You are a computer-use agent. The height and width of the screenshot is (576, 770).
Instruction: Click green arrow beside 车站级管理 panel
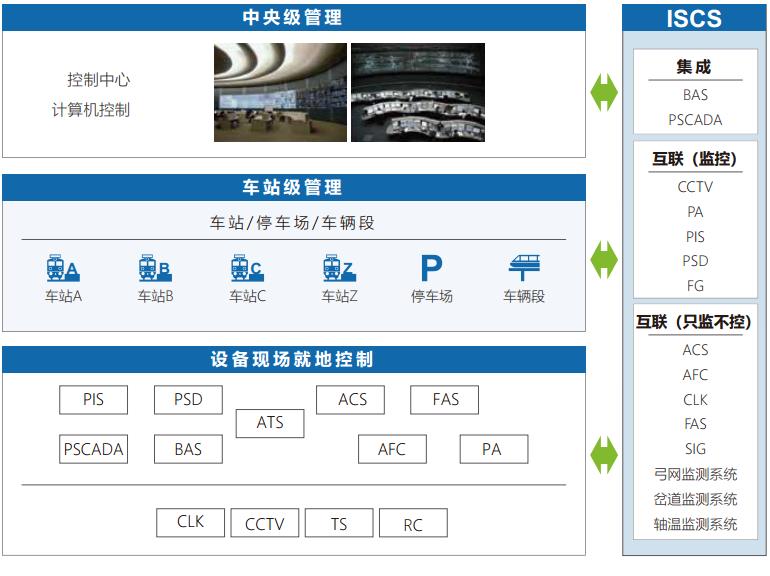pyautogui.click(x=604, y=260)
